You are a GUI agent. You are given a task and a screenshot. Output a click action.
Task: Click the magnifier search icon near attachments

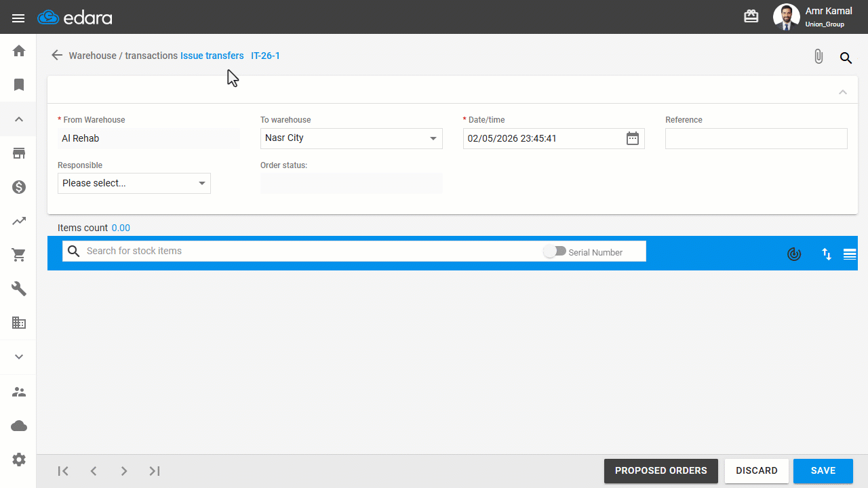coord(846,58)
